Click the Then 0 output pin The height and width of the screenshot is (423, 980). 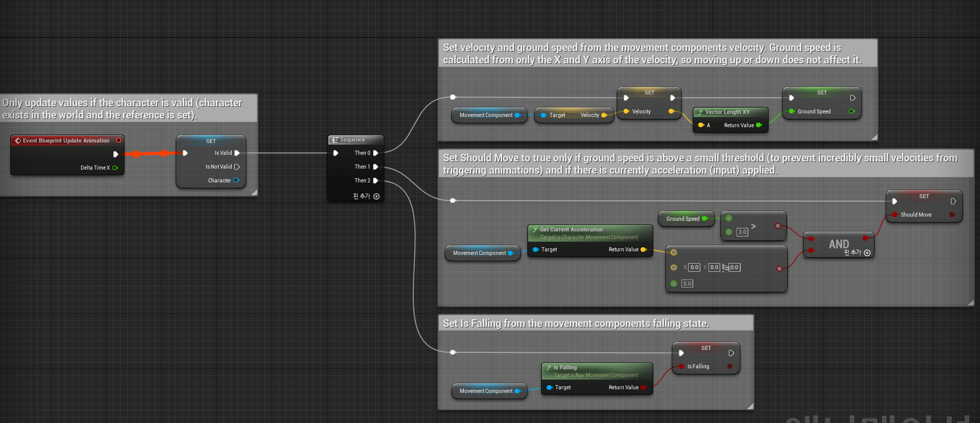(x=376, y=153)
